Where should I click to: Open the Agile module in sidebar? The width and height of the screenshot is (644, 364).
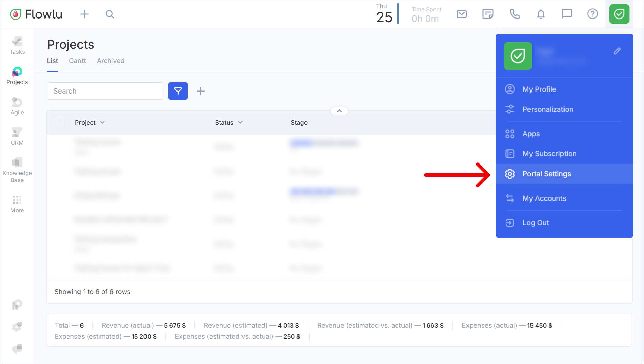(x=17, y=106)
